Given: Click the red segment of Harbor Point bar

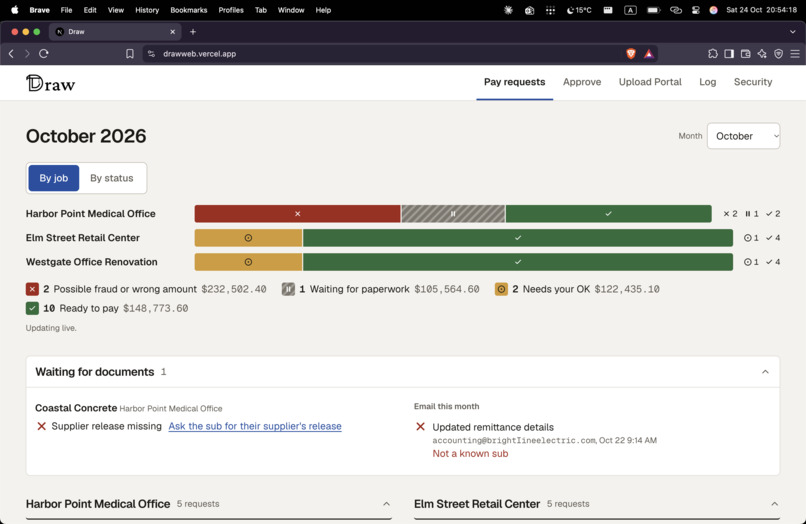Looking at the screenshot, I should tap(297, 213).
